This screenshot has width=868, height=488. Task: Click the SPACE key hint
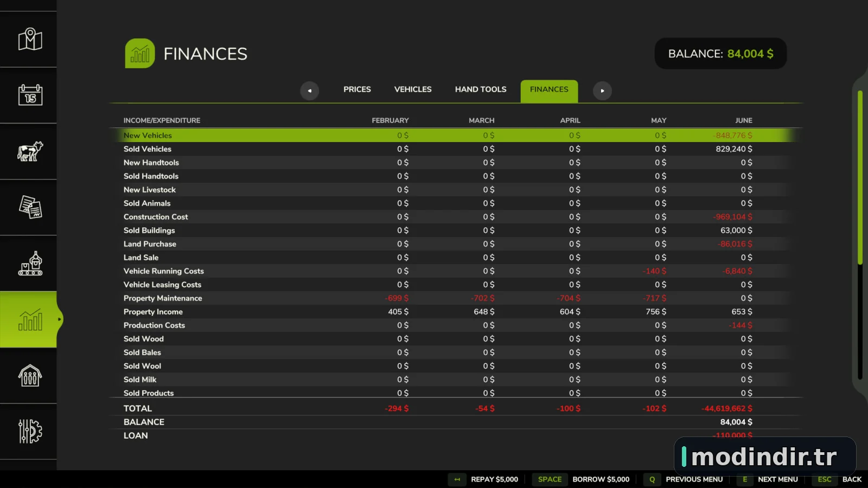[550, 479]
